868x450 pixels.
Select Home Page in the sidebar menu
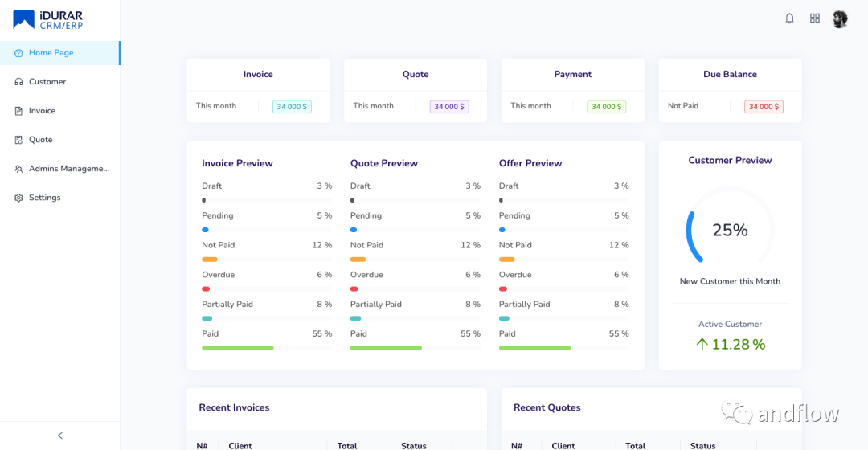click(51, 53)
